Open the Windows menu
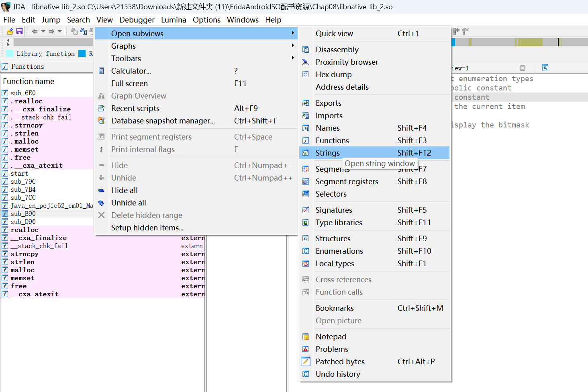Screen dimensions: 588x392 (243, 20)
